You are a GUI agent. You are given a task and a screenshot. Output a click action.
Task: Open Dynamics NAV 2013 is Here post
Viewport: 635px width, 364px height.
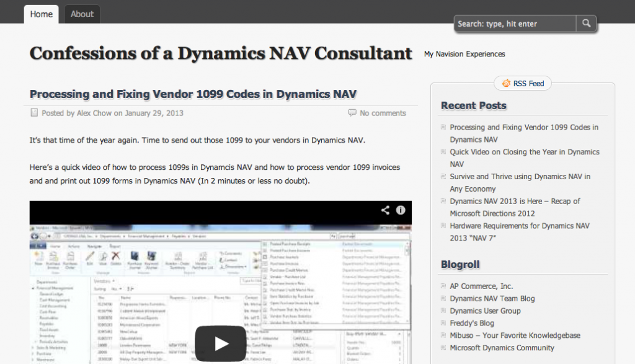[515, 207]
